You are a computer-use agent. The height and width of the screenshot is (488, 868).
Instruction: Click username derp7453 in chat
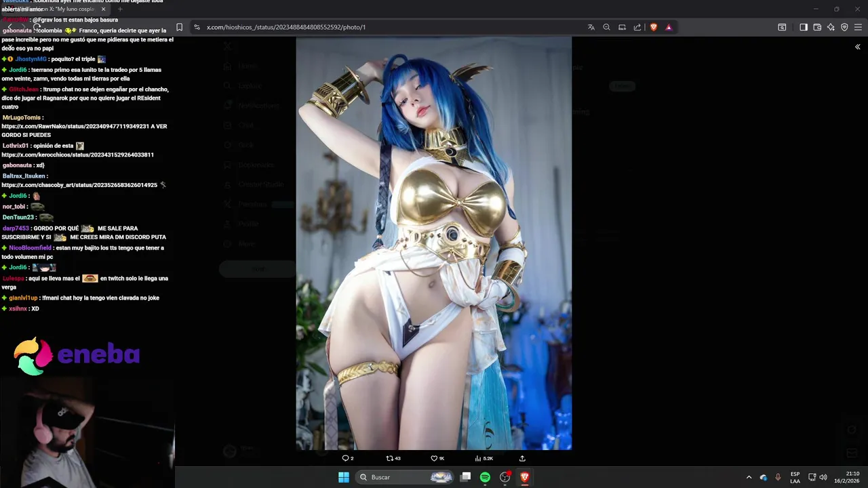(16, 228)
